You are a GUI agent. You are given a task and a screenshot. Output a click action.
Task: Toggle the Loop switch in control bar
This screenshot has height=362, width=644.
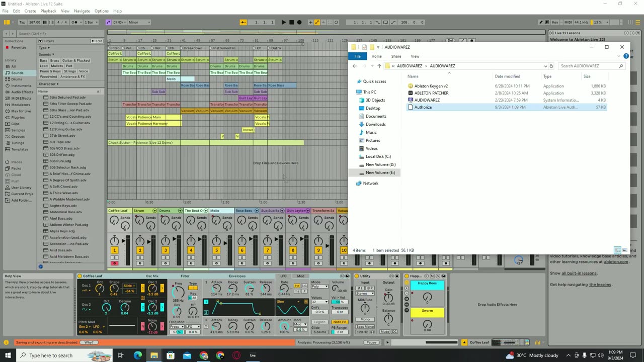point(385,22)
